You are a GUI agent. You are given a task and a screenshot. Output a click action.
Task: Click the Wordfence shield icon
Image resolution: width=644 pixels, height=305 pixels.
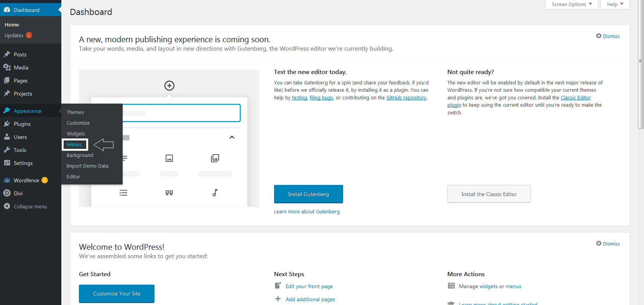point(7,180)
